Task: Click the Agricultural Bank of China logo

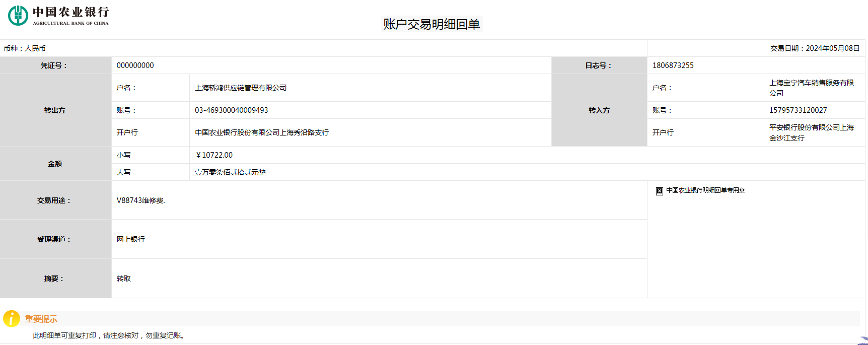Action: pos(58,16)
